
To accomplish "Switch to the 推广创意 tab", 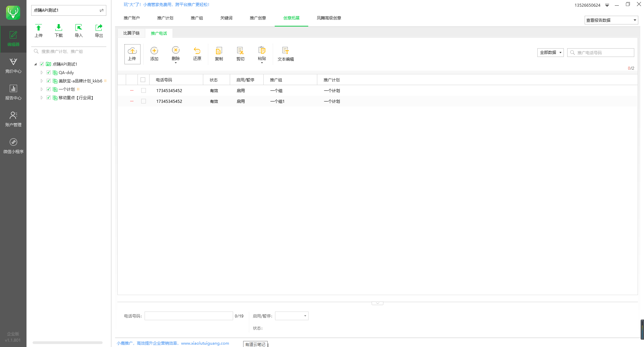I will (x=258, y=18).
